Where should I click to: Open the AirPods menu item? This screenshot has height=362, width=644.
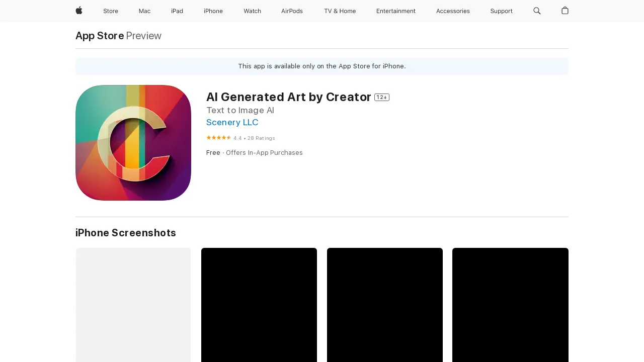[x=292, y=11]
